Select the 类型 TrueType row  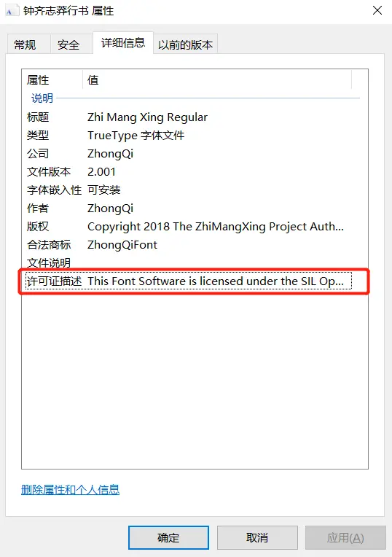(x=189, y=136)
